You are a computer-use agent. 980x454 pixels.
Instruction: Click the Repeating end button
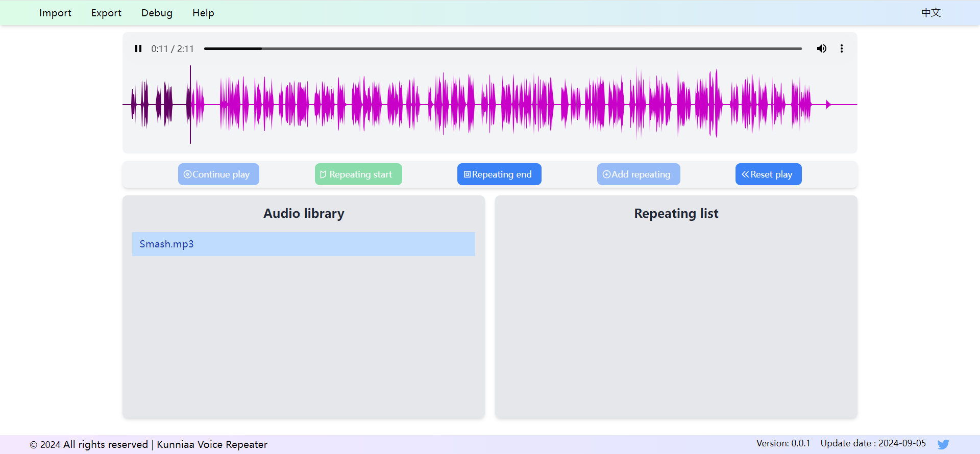499,174
